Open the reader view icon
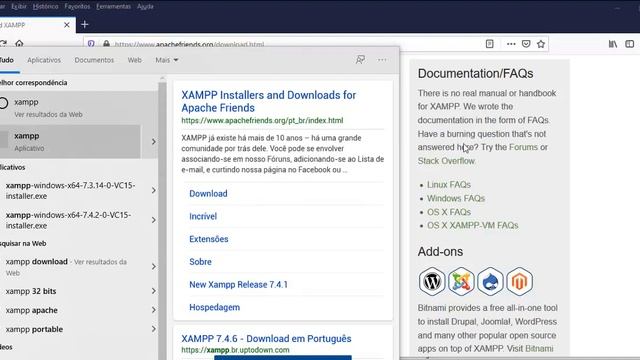 pyautogui.click(x=489, y=44)
